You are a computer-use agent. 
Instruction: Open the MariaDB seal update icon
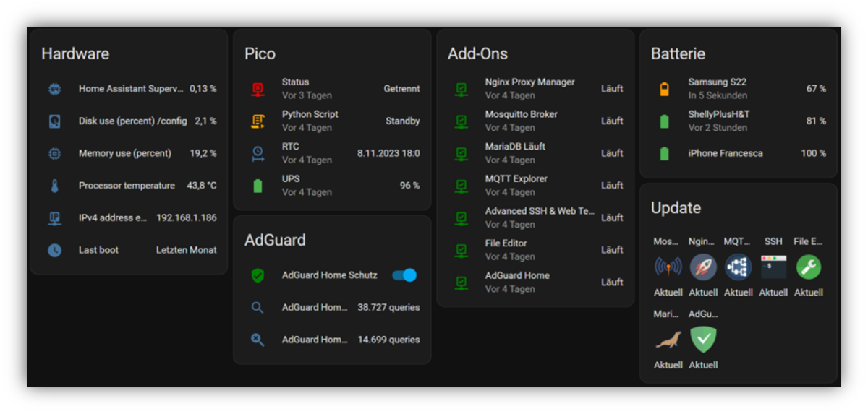[x=668, y=340]
